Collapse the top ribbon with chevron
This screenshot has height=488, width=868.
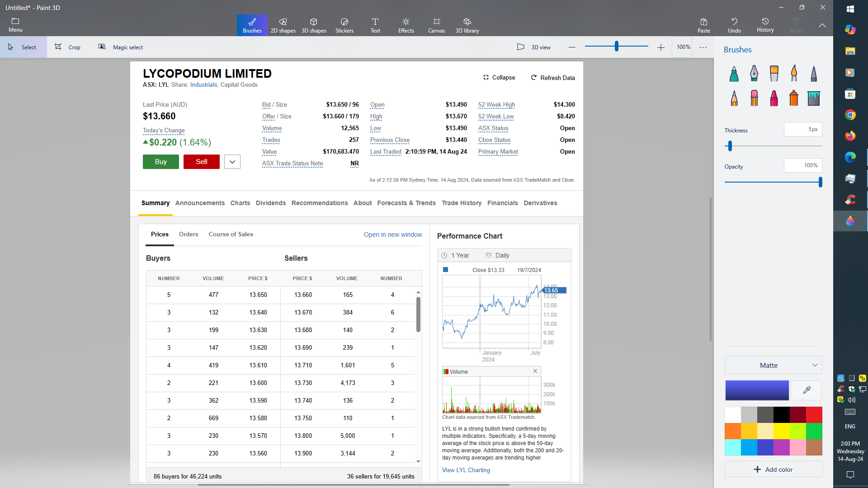(822, 25)
